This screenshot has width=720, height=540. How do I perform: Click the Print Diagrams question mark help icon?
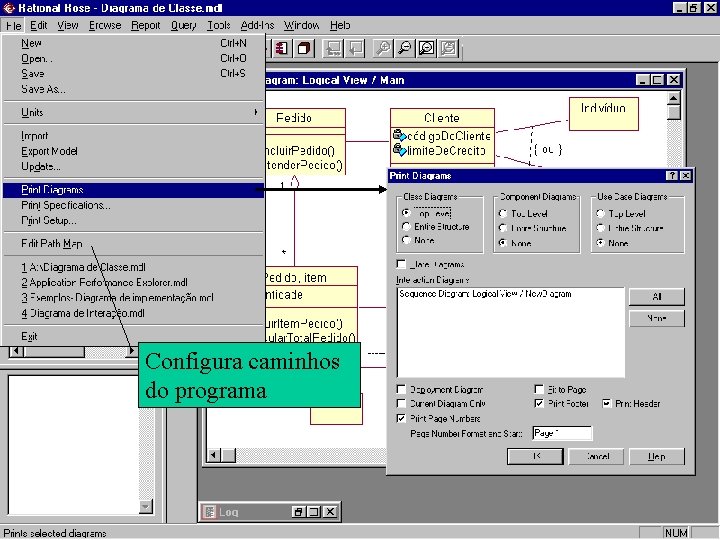click(672, 175)
